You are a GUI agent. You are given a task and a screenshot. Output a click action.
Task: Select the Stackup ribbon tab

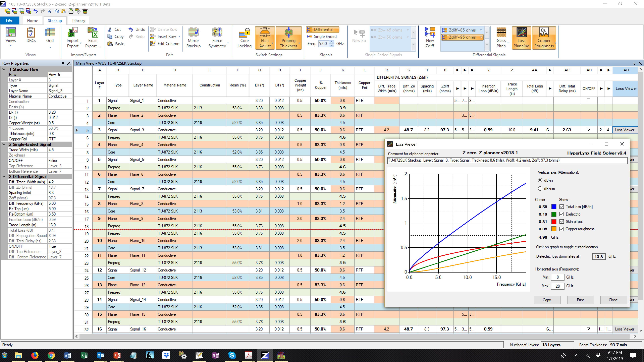(x=55, y=21)
